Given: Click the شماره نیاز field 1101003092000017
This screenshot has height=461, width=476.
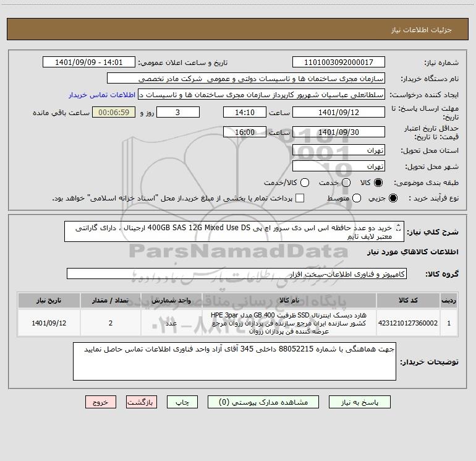Looking at the screenshot, I should coord(339,62).
